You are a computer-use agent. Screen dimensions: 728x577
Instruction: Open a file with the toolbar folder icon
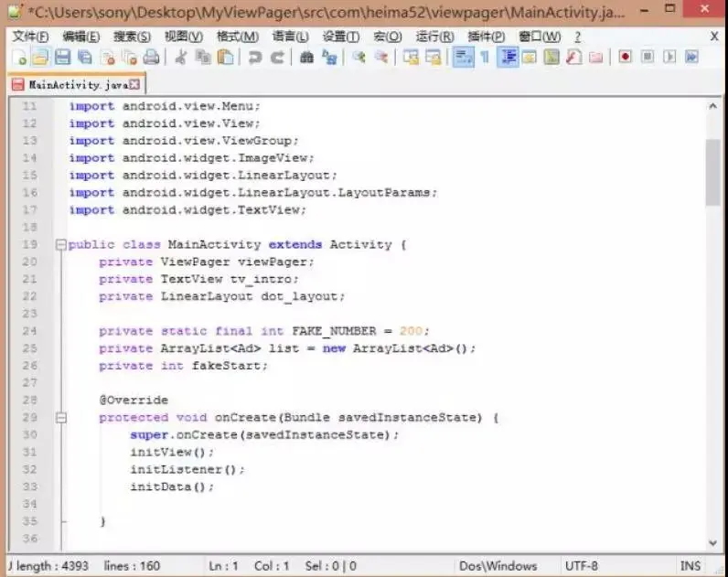pos(41,58)
